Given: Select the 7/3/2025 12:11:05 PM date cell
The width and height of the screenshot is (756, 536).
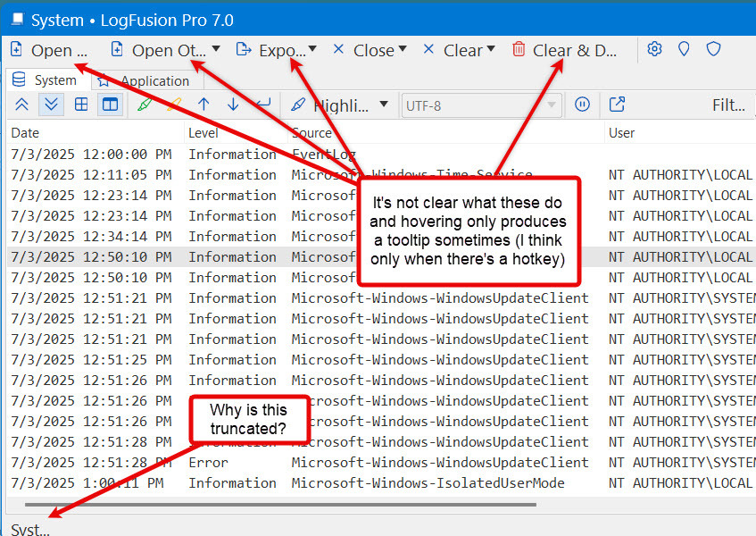Looking at the screenshot, I should click(x=91, y=174).
